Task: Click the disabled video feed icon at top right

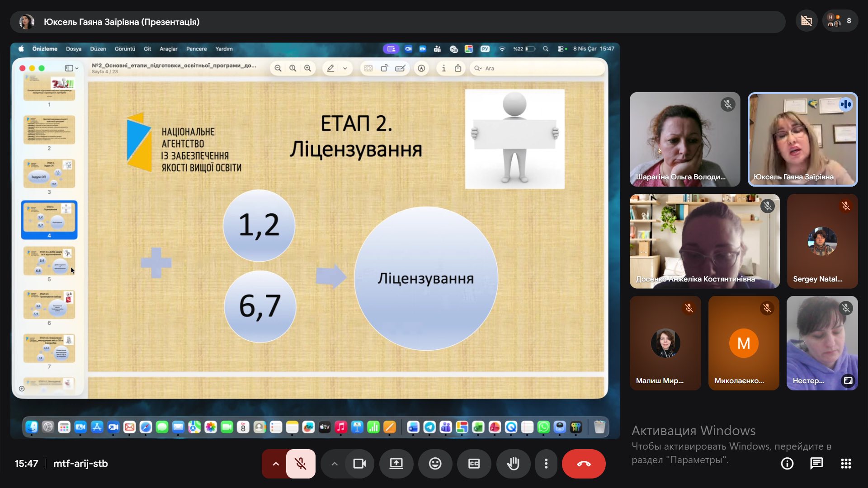Action: pyautogui.click(x=807, y=21)
